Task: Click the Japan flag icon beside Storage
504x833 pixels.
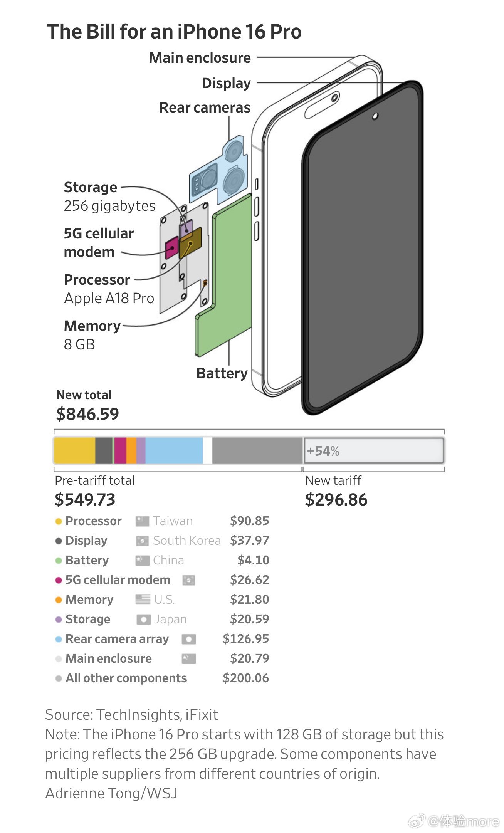Action: click(x=143, y=620)
